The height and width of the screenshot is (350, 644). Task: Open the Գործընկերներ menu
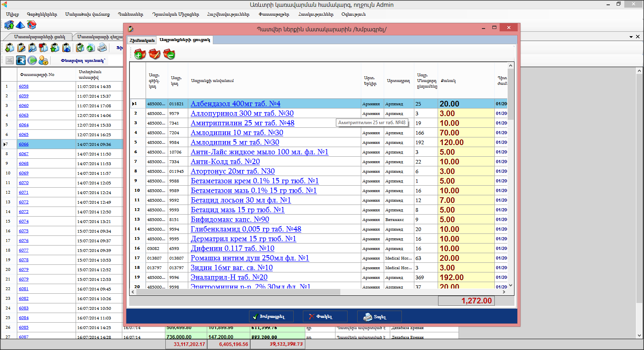tap(42, 14)
